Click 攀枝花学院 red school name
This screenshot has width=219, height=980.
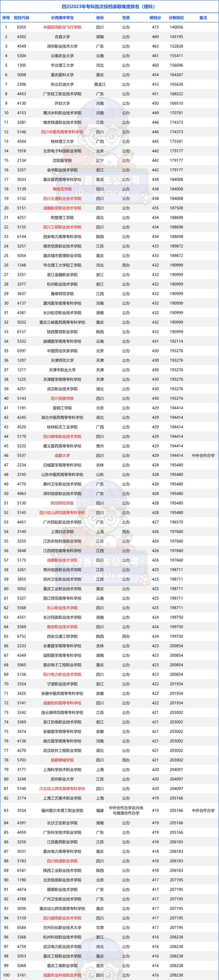62,189
